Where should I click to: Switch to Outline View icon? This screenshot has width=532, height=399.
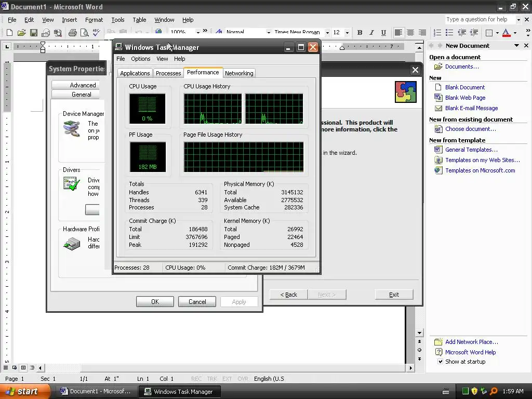point(32,367)
